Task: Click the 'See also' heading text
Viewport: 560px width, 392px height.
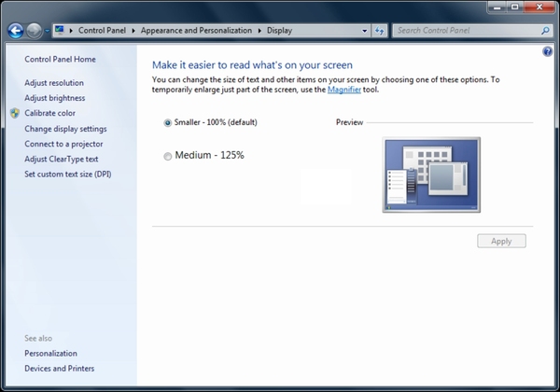Action: click(x=38, y=338)
